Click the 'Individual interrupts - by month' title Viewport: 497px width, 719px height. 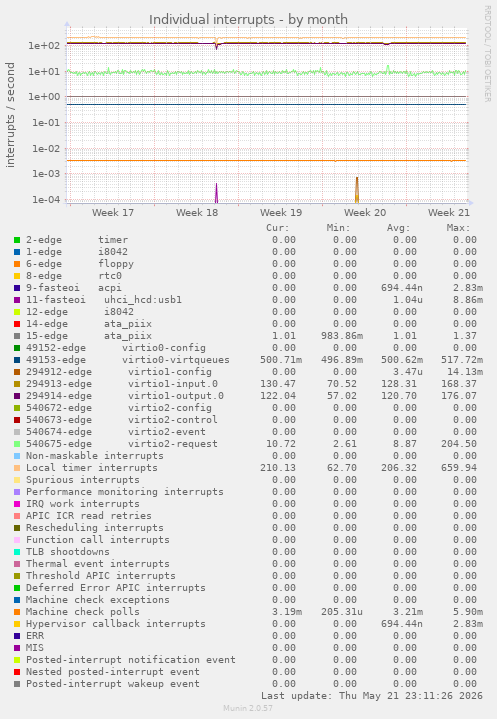248,20
